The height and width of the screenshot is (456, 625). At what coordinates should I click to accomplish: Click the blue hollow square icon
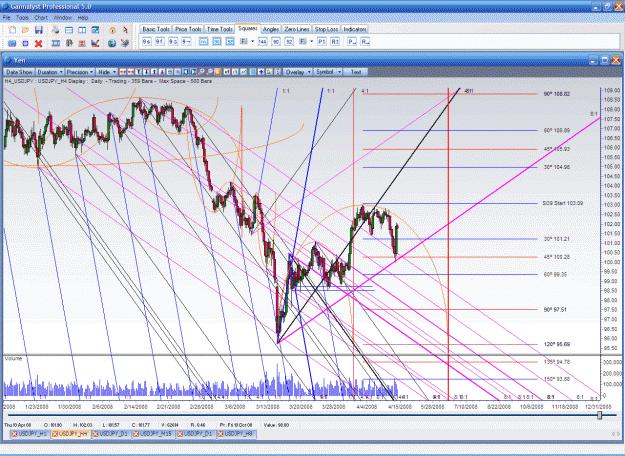25,43
